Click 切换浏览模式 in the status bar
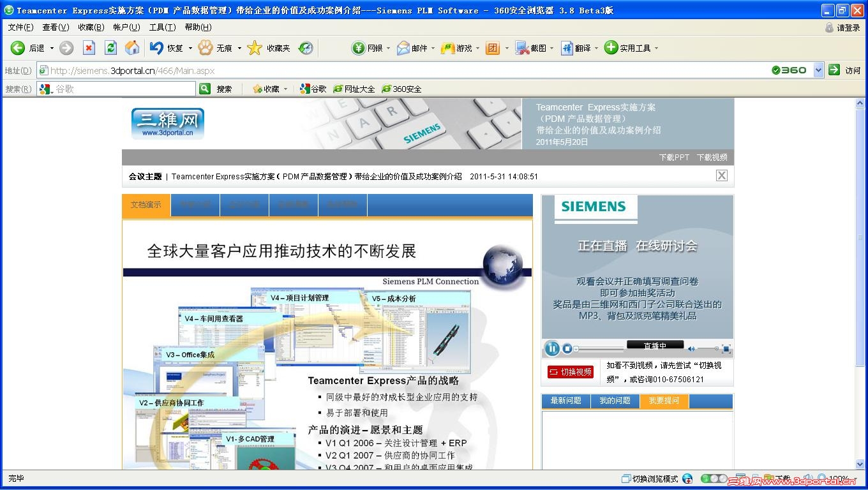 pyautogui.click(x=650, y=479)
